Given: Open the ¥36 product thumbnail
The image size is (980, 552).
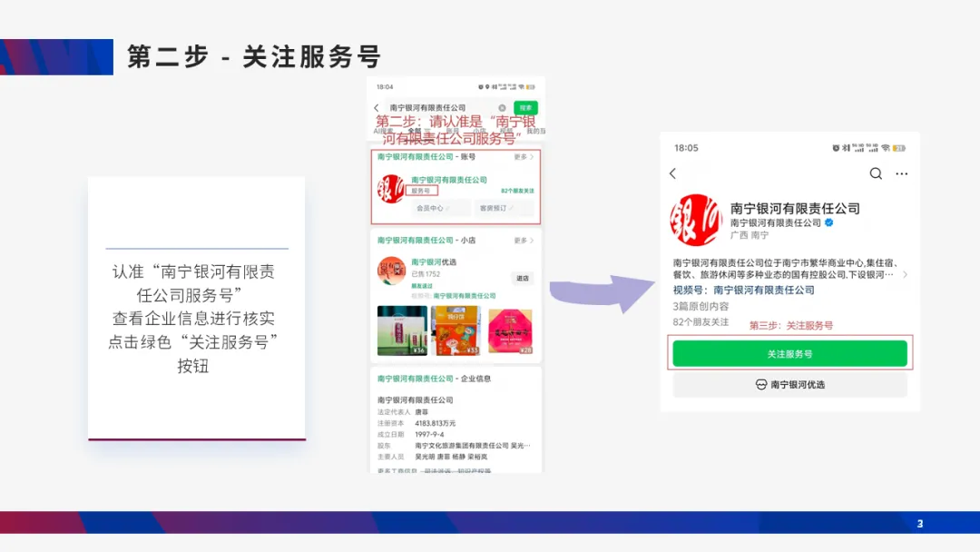Looking at the screenshot, I should (x=403, y=330).
